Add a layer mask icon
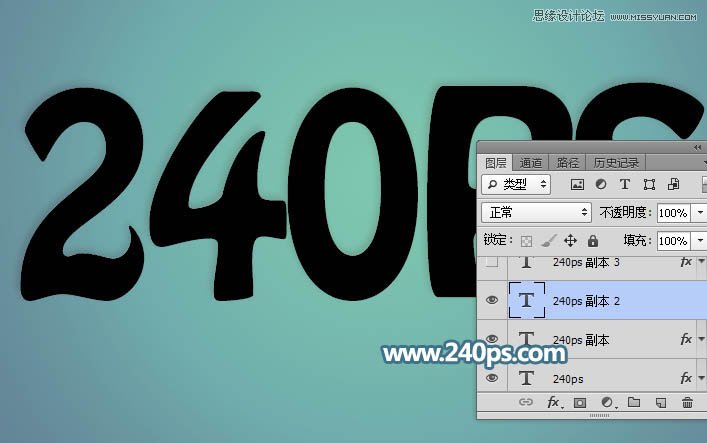Viewport: 707px width, 443px height. pos(580,402)
